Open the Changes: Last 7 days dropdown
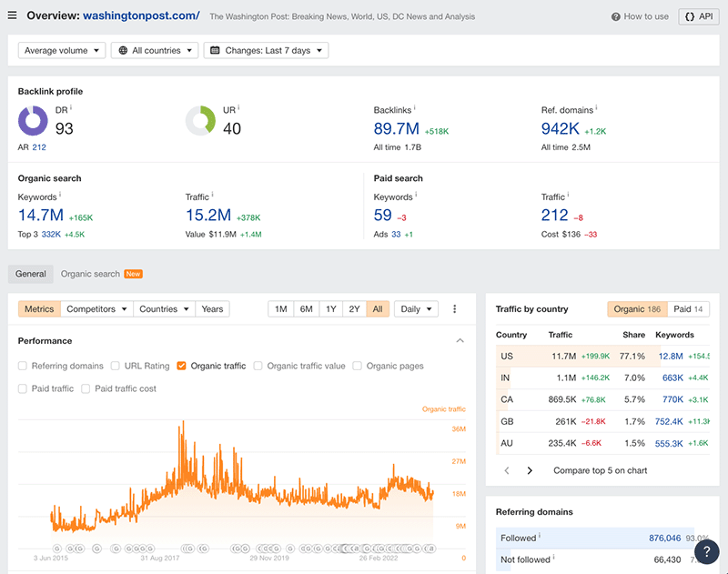The image size is (728, 574). pos(266,50)
